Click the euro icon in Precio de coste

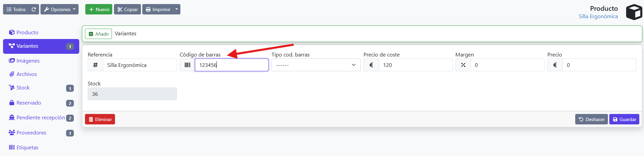(x=371, y=65)
